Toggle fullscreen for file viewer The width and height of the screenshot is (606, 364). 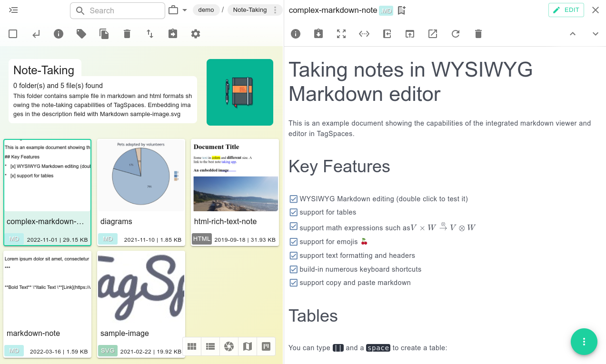(x=341, y=34)
